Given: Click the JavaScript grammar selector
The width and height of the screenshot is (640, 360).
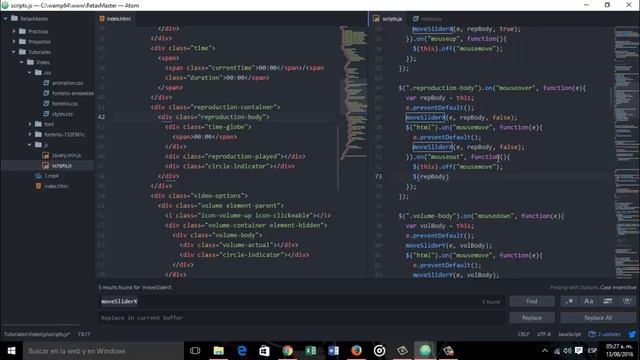Looking at the screenshot, I should 569,334.
